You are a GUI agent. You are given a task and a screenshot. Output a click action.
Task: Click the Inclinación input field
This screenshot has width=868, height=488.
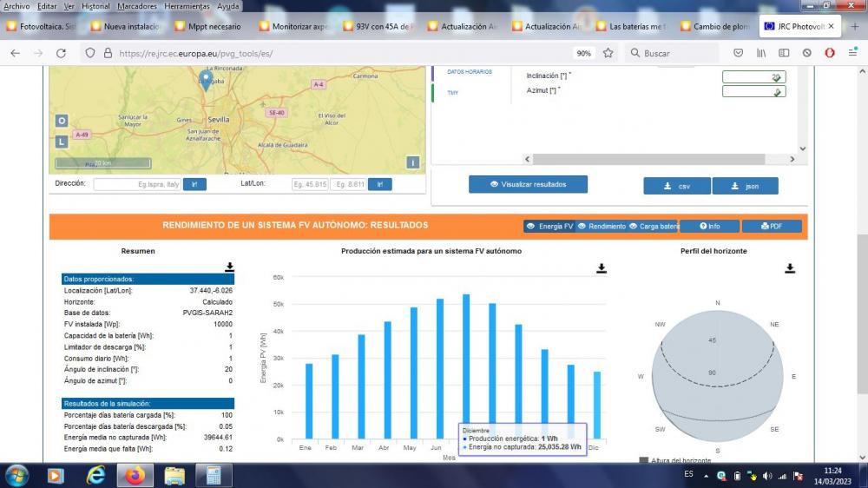753,77
